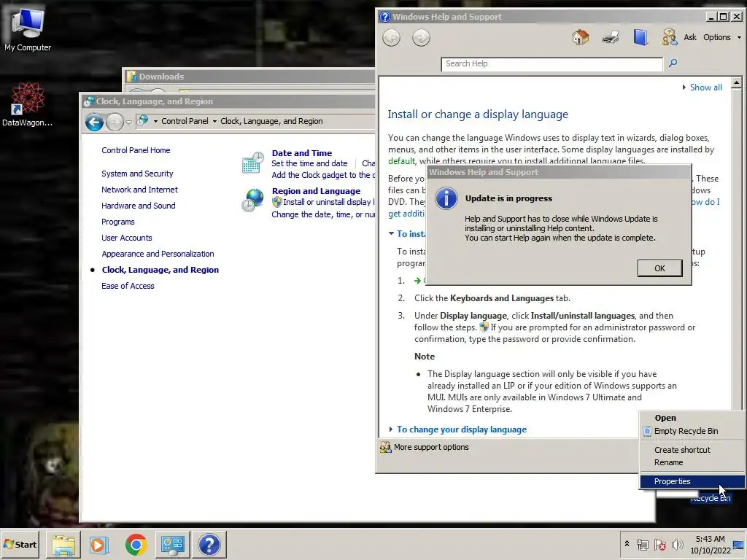
Task: Open Windows Explorer from taskbar
Action: coord(63,545)
